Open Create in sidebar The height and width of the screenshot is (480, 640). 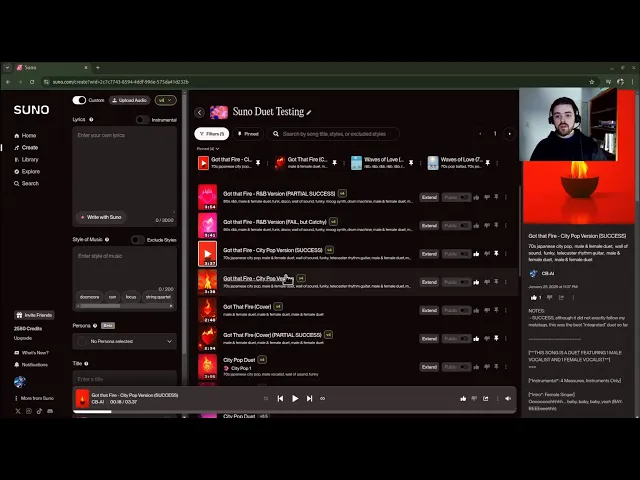tap(26, 147)
